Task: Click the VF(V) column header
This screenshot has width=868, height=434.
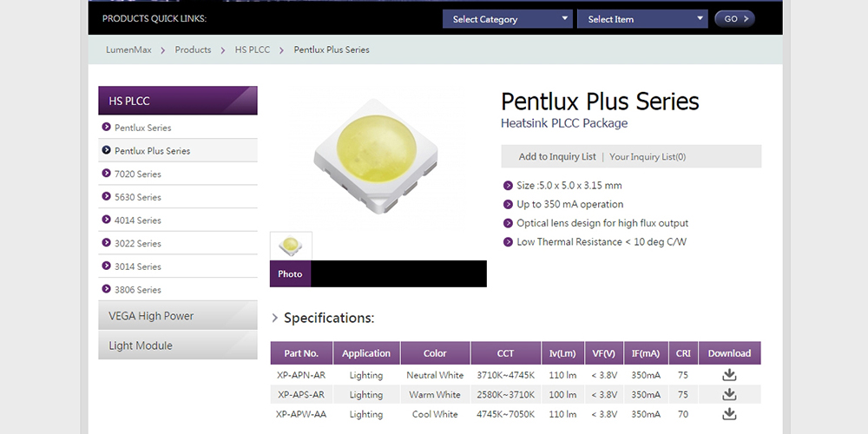Action: pyautogui.click(x=604, y=353)
